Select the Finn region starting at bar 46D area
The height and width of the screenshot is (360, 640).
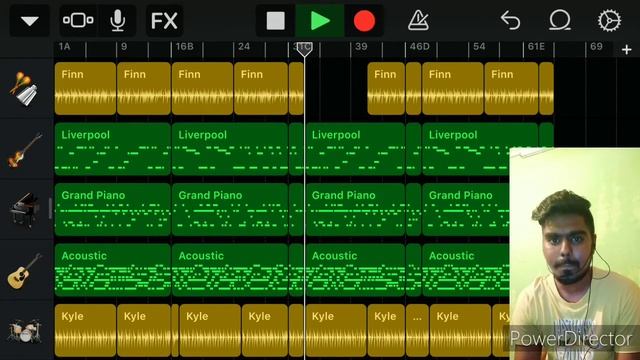click(x=453, y=88)
